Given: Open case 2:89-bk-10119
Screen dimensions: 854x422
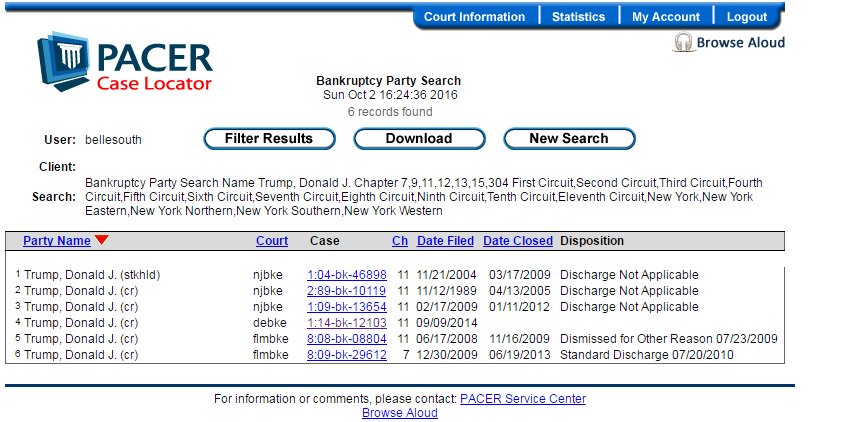Looking at the screenshot, I should pos(346,291).
